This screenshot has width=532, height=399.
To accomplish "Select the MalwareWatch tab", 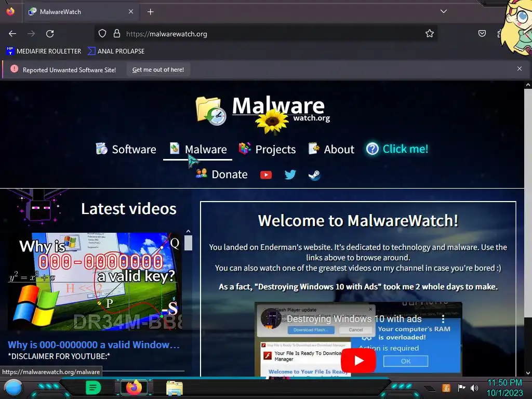I will (81, 12).
